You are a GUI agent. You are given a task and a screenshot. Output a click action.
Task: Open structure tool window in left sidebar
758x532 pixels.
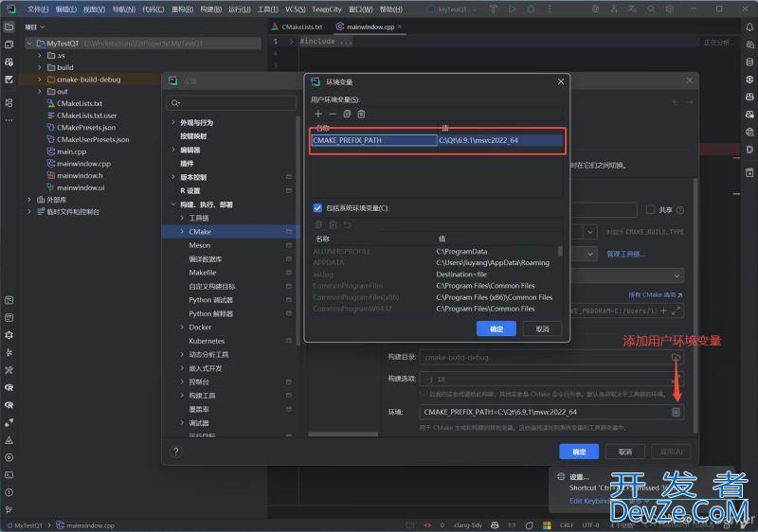tap(9, 103)
